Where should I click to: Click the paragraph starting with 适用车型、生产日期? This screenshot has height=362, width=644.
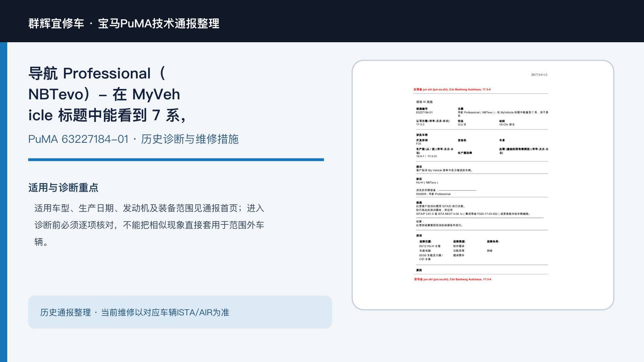(149, 225)
